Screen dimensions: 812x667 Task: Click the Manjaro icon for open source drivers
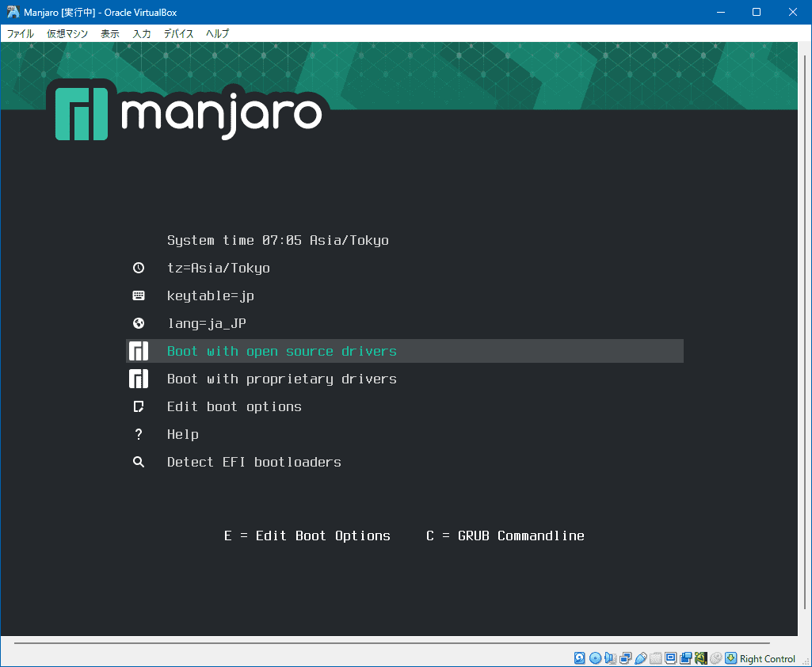[139, 351]
